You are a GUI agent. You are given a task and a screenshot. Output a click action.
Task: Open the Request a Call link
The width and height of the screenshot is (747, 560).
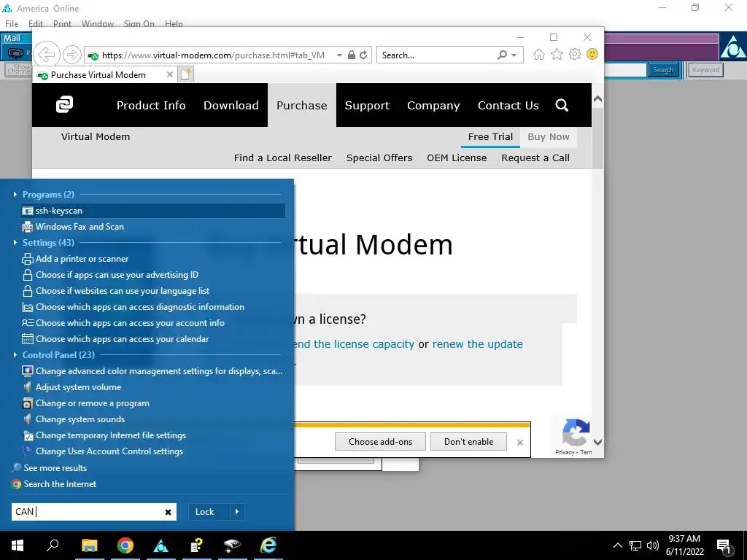[x=535, y=158]
